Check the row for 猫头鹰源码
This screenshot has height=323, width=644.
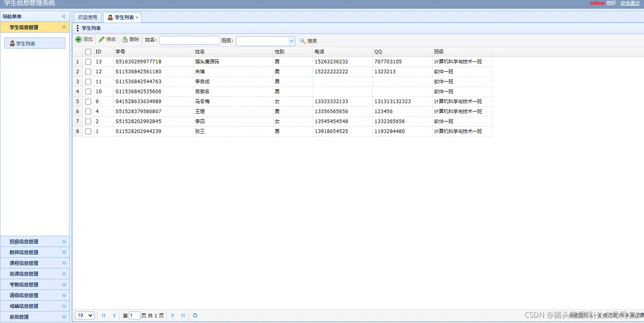point(88,62)
